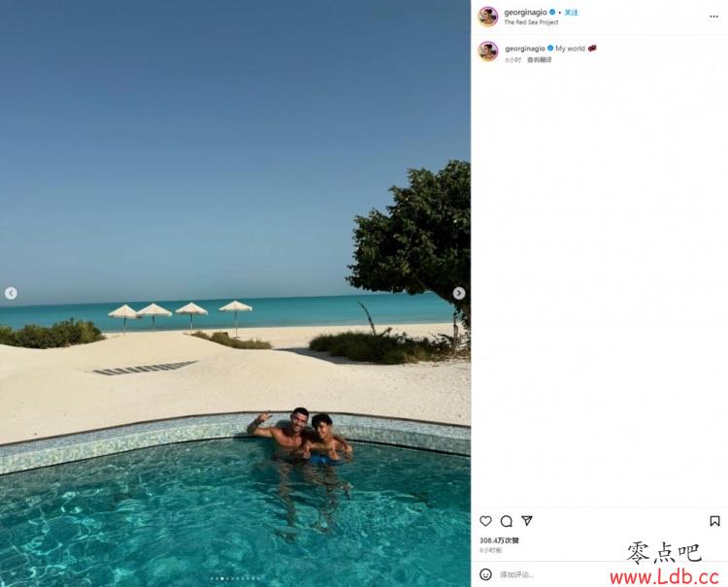Share post with paper plane icon
This screenshot has height=587, width=728.
[527, 521]
